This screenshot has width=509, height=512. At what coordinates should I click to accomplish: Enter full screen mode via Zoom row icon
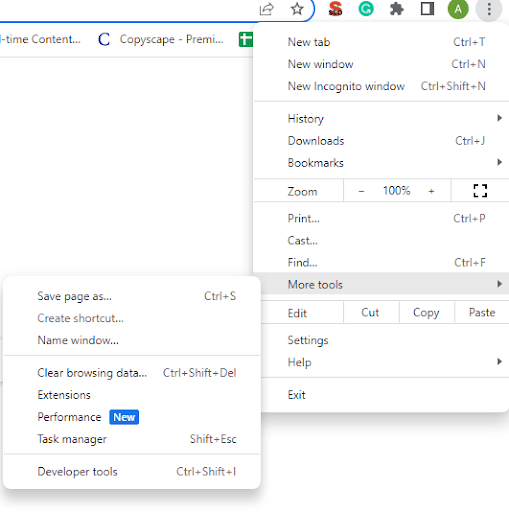pyautogui.click(x=480, y=191)
